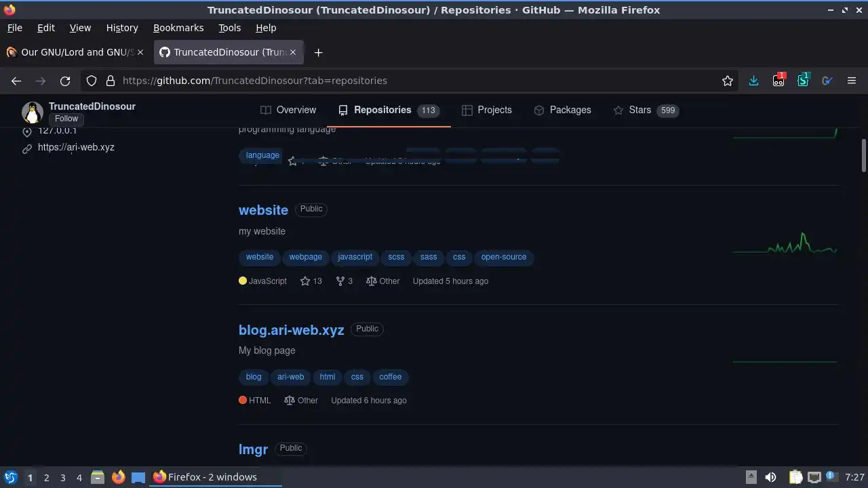Click the 'javascript' topic tag
The height and width of the screenshot is (488, 868).
pos(355,257)
